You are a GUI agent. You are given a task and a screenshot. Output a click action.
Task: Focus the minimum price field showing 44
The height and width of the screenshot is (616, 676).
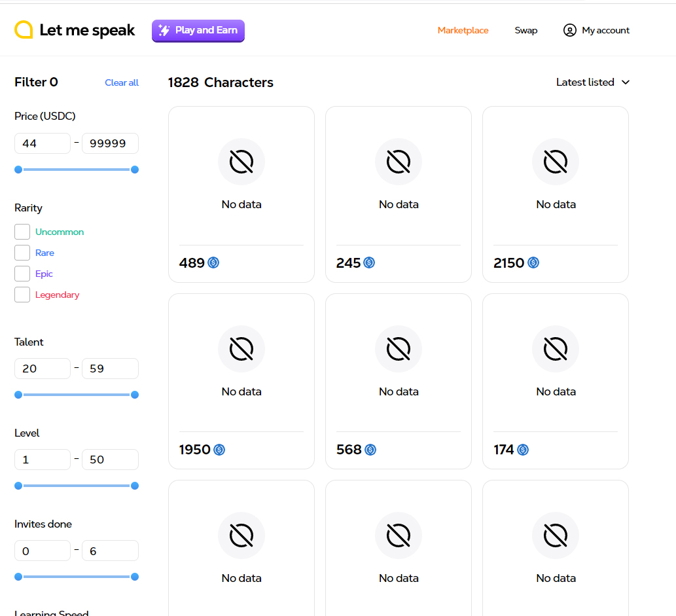point(43,143)
